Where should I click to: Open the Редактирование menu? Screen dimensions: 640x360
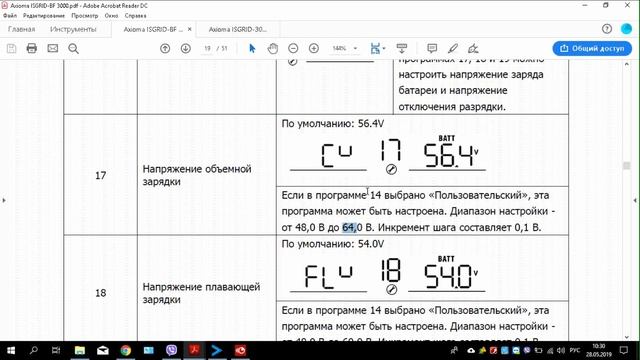[x=44, y=16]
